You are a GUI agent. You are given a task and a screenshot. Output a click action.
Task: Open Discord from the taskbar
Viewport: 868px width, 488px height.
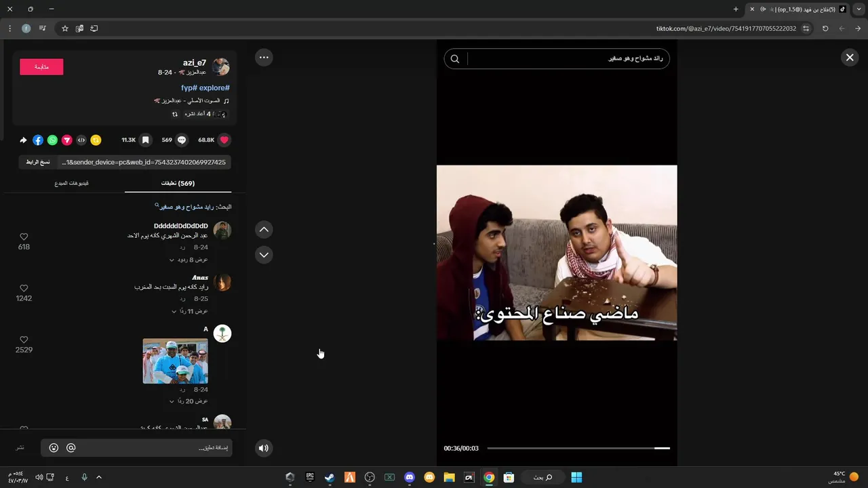(x=410, y=477)
